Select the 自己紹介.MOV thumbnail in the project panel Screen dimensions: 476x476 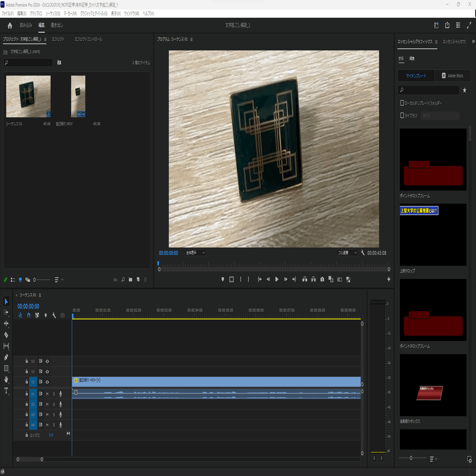pos(78,96)
